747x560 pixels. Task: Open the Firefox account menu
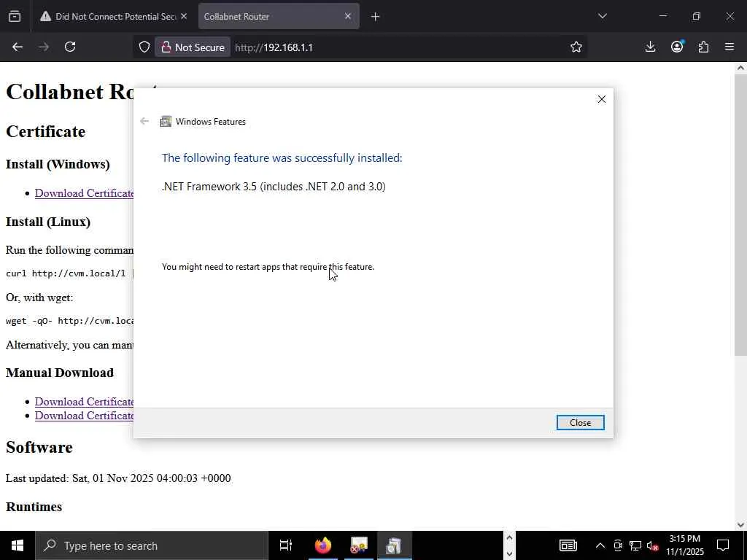pos(677,47)
